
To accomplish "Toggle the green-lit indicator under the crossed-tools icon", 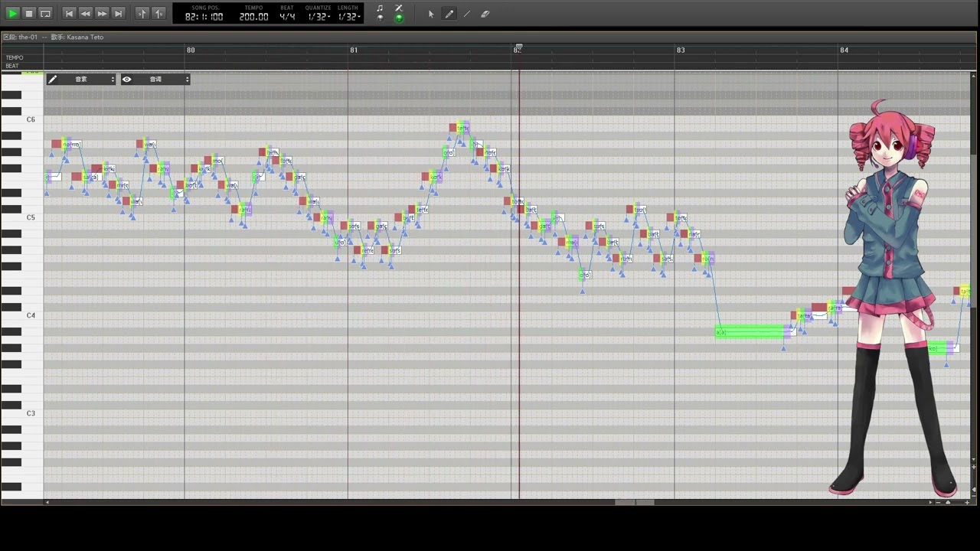I will click(x=399, y=18).
